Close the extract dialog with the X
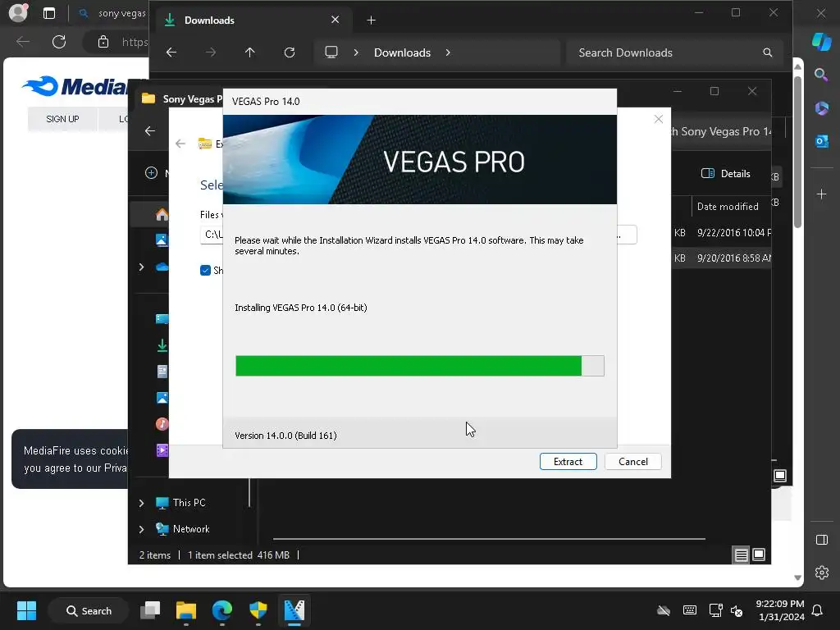Viewport: 840px width, 630px height. [659, 119]
